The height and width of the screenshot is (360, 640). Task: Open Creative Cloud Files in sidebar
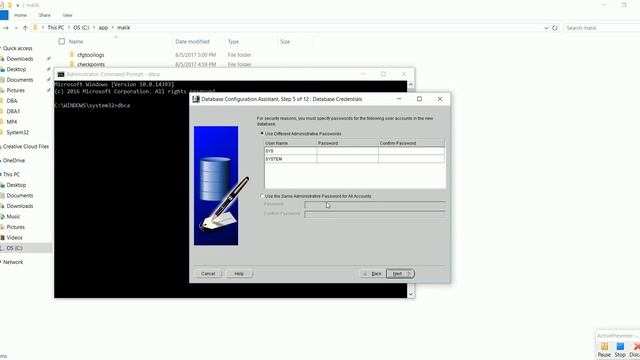click(x=26, y=146)
